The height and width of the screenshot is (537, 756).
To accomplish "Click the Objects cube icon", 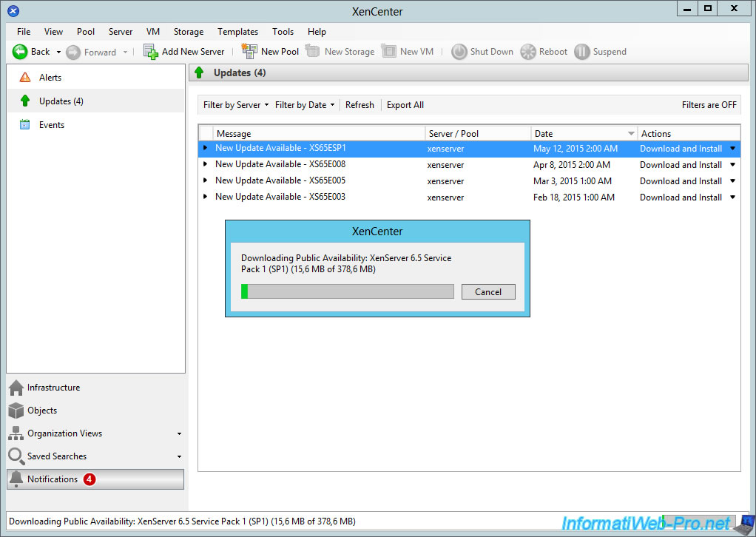I will (16, 411).
